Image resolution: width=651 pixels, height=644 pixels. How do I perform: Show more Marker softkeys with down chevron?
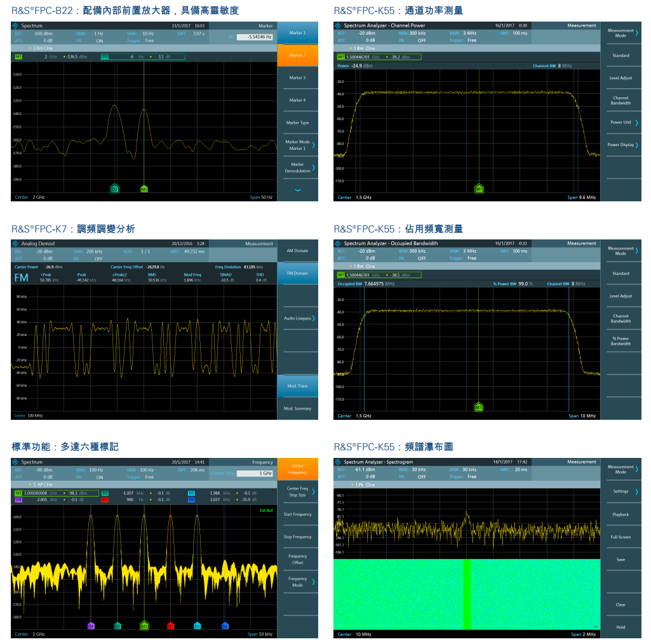[x=297, y=190]
